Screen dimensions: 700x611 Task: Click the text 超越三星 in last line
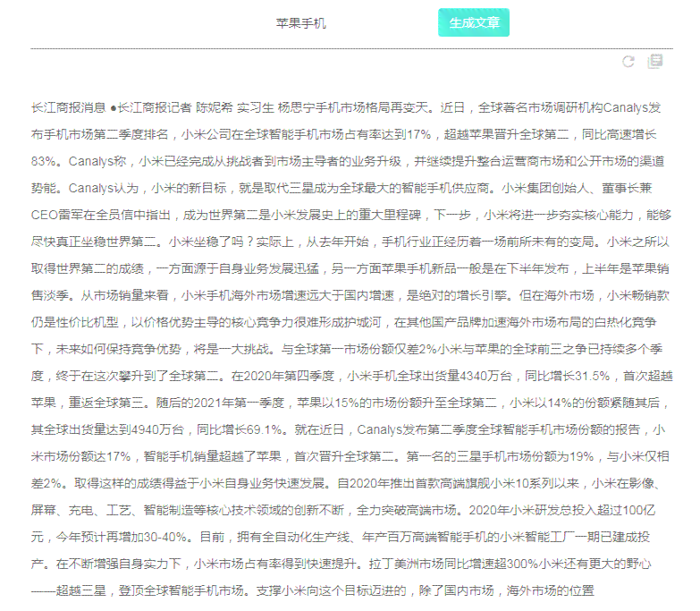81,590
